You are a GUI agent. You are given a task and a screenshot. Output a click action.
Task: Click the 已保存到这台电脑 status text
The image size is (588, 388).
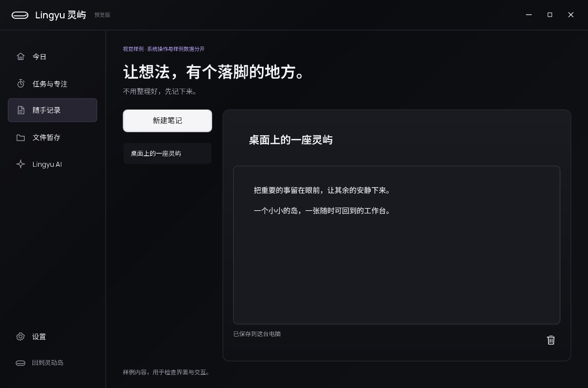point(257,334)
